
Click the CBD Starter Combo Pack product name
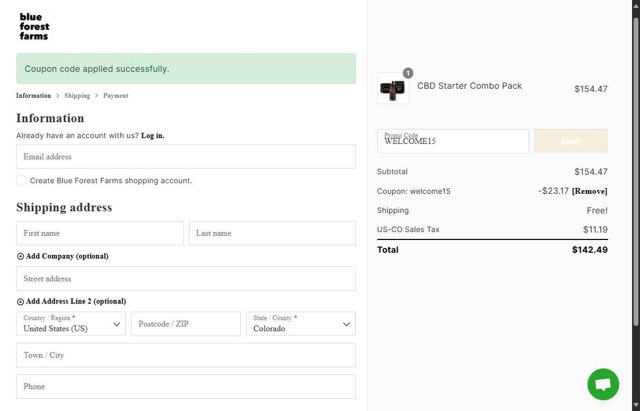click(469, 86)
